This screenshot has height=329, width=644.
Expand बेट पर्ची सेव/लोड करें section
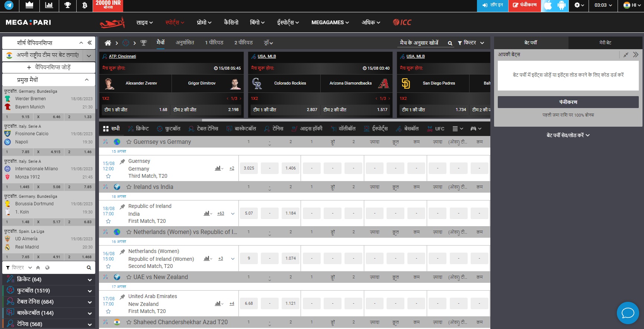click(x=568, y=135)
